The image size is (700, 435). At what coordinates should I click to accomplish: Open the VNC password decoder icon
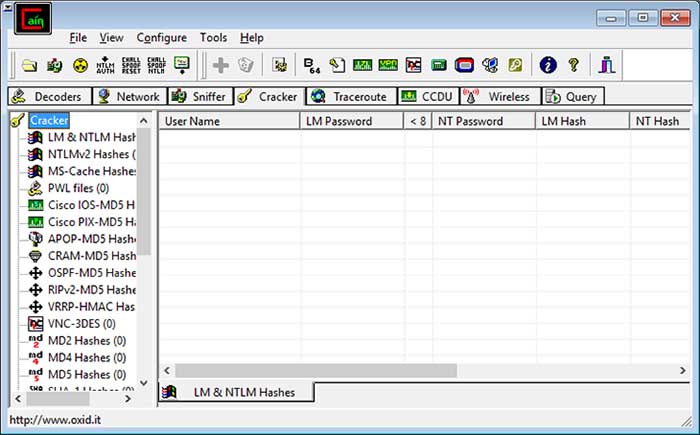(413, 66)
